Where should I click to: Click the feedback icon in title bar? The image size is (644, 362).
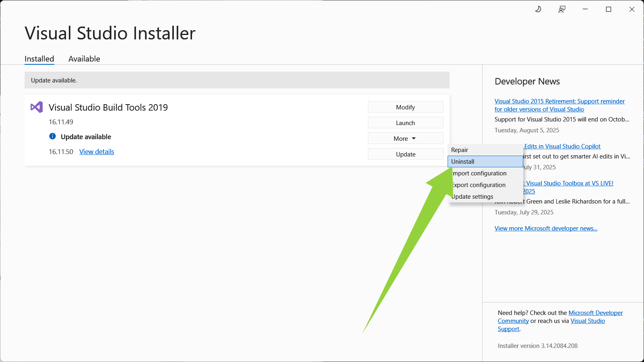(562, 9)
